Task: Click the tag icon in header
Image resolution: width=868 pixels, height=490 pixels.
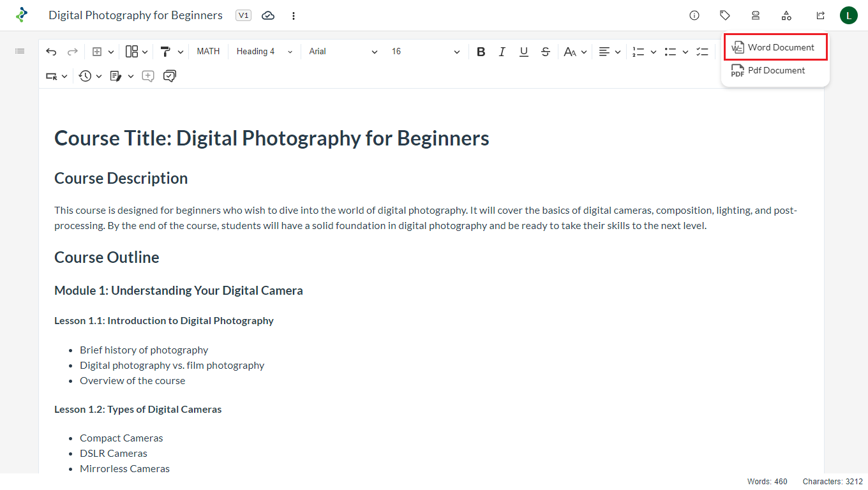Action: 725,15
